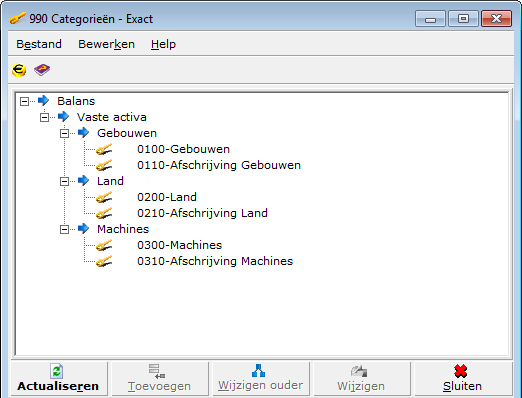
Task: Click the key icon of 0210-Afschrijving Land
Action: (104, 213)
